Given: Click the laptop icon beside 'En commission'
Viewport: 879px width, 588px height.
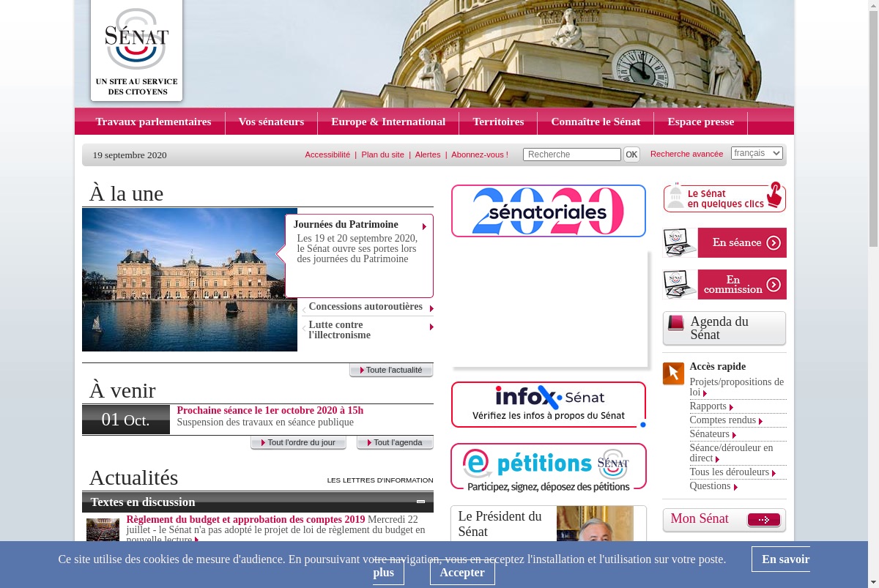Looking at the screenshot, I should [x=680, y=284].
